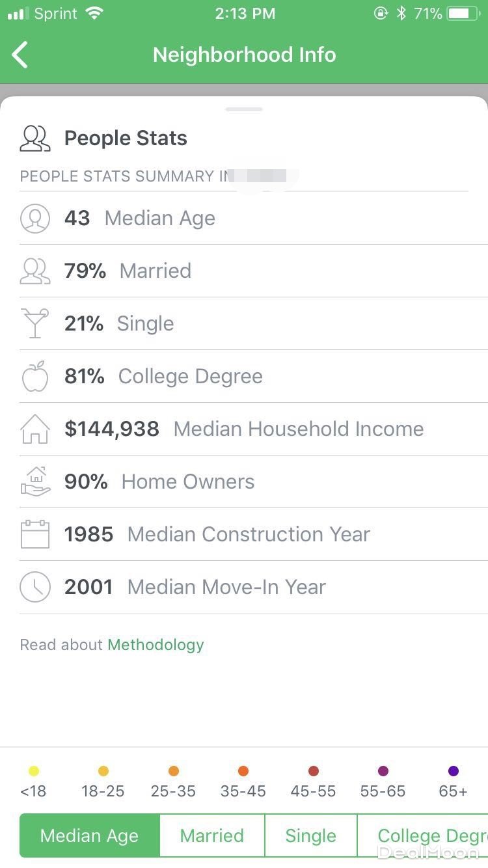Switch to the Single tab
This screenshot has height=868, width=488.
tap(311, 836)
